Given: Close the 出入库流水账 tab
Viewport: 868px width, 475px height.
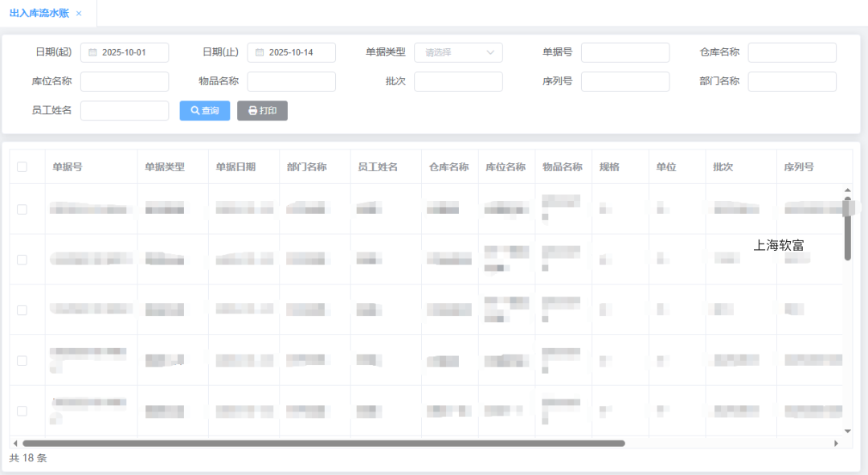Looking at the screenshot, I should point(79,14).
